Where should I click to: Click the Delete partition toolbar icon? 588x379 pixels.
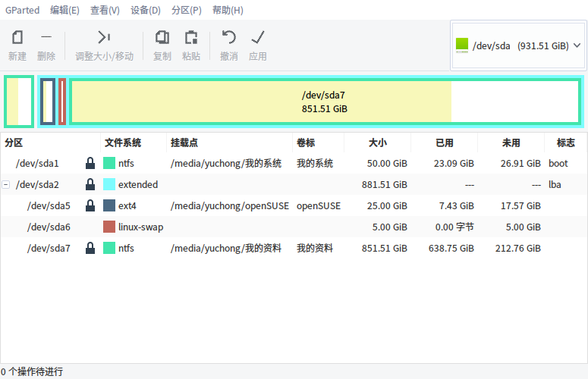tap(46, 36)
